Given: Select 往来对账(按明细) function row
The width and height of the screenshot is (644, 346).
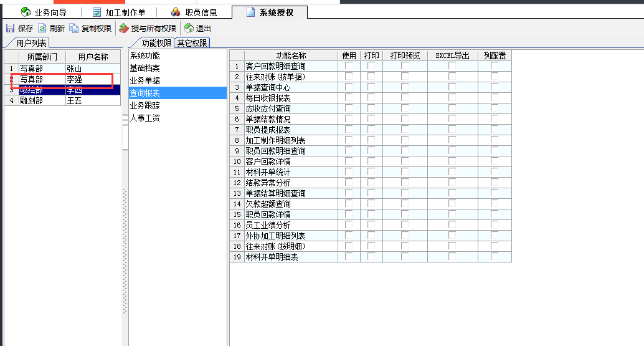Looking at the screenshot, I should click(x=371, y=246).
